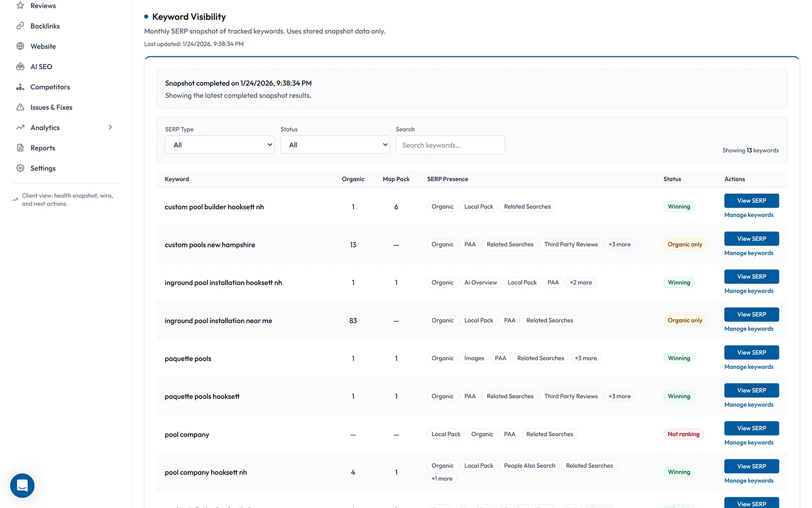Click View SERP for pool company
The width and height of the screenshot is (812, 508).
click(751, 428)
